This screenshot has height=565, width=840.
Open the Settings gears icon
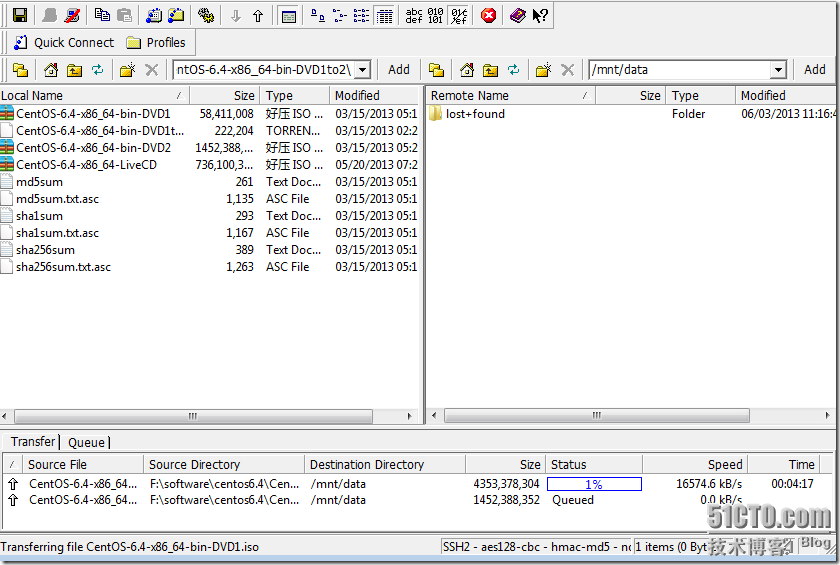pyautogui.click(x=206, y=16)
